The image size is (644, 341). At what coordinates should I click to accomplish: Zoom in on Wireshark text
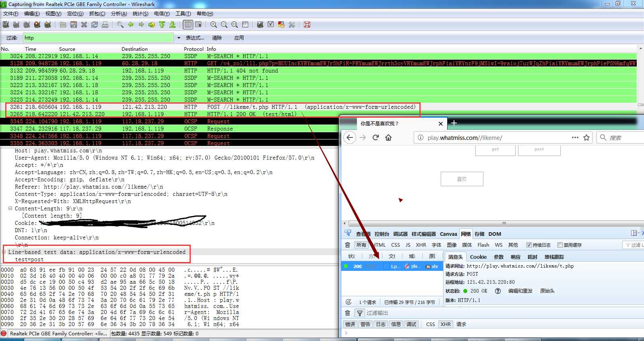(214, 25)
